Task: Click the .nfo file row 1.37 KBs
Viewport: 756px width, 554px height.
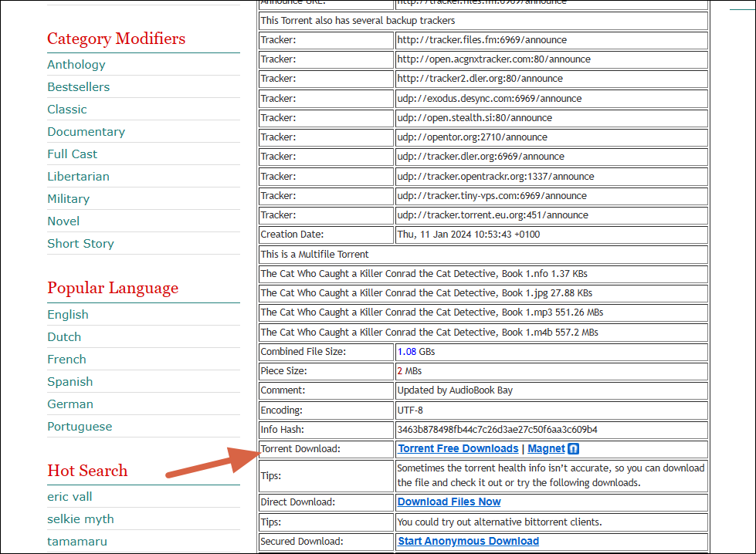Action: (x=483, y=274)
